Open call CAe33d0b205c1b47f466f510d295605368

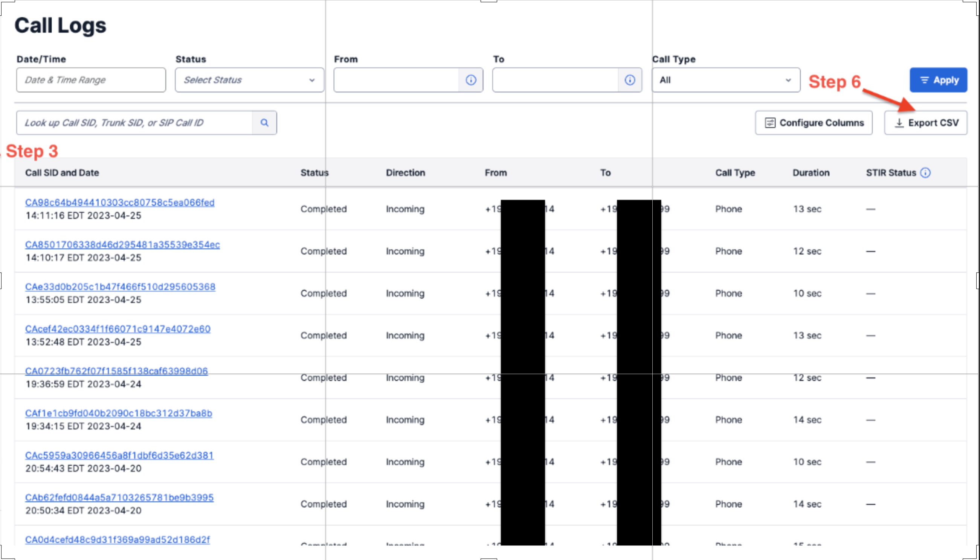120,287
